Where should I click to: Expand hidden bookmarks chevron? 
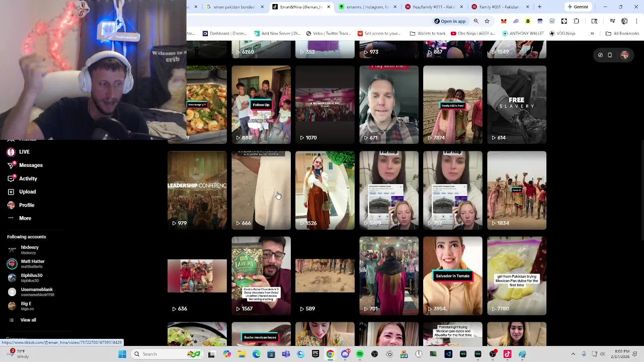pos(592,34)
